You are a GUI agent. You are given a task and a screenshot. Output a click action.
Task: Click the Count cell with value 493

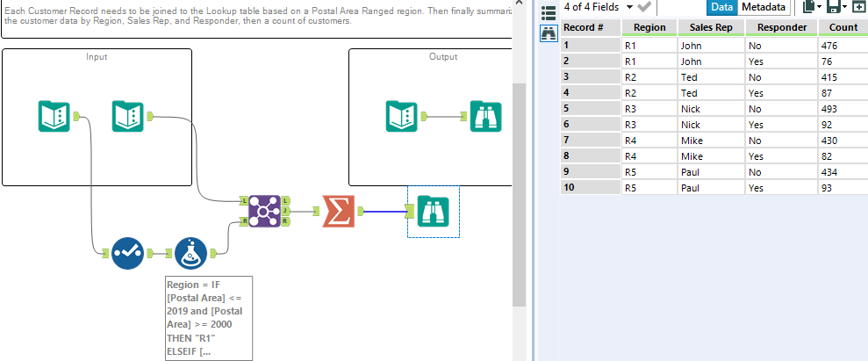pyautogui.click(x=843, y=109)
